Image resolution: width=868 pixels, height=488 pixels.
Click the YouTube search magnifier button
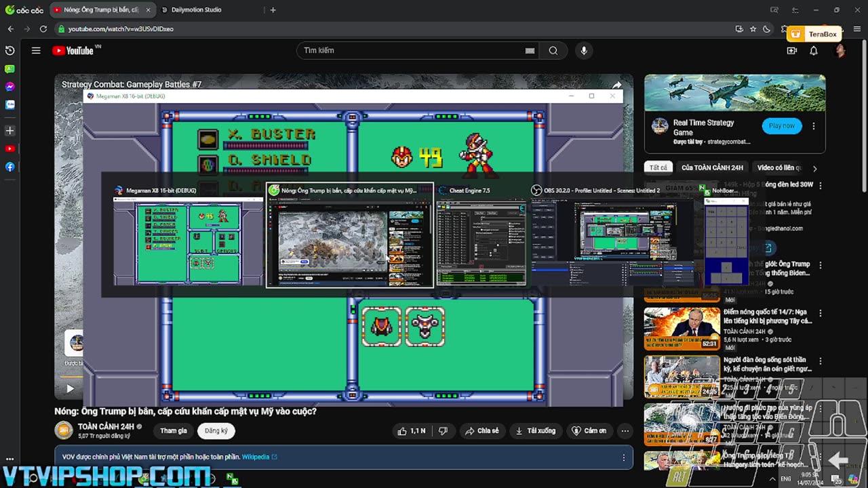click(553, 50)
